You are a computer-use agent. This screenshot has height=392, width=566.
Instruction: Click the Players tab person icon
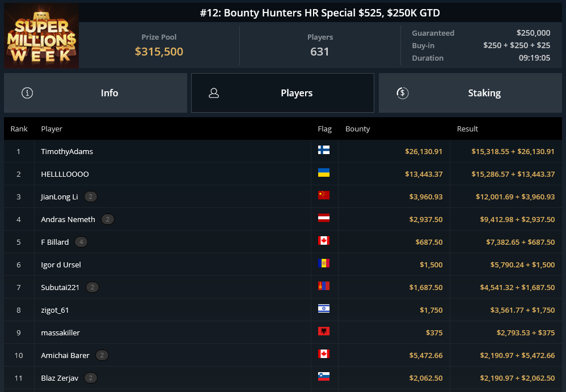214,93
